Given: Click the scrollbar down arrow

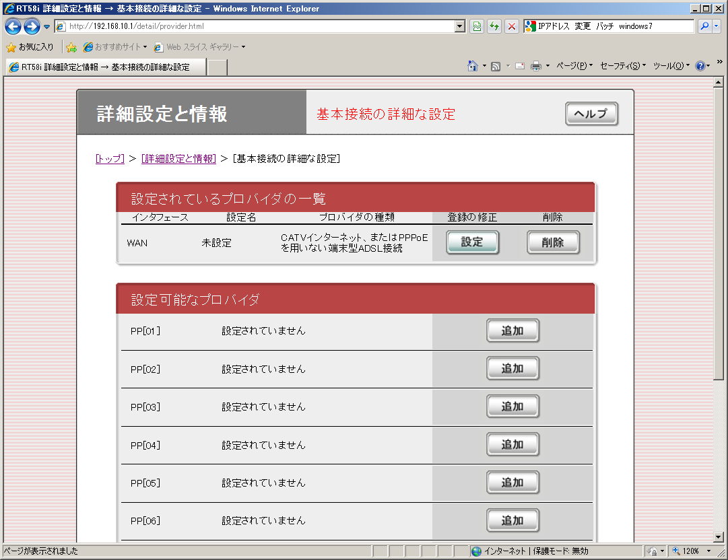Looking at the screenshot, I should coord(719,537).
